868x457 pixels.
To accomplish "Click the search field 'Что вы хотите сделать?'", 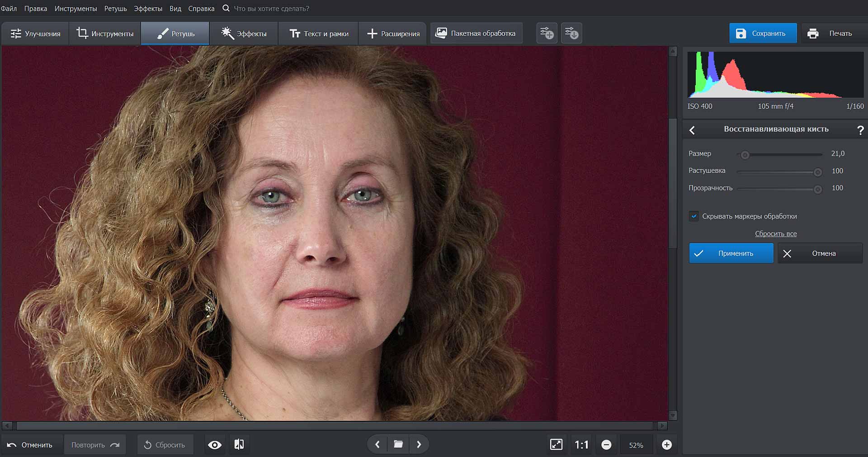I will click(271, 9).
